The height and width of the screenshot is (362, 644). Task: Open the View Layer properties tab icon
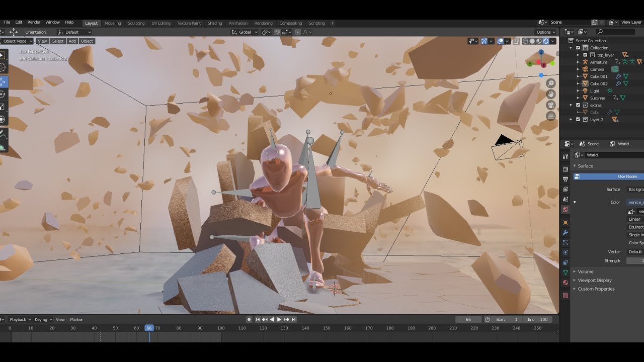click(566, 189)
